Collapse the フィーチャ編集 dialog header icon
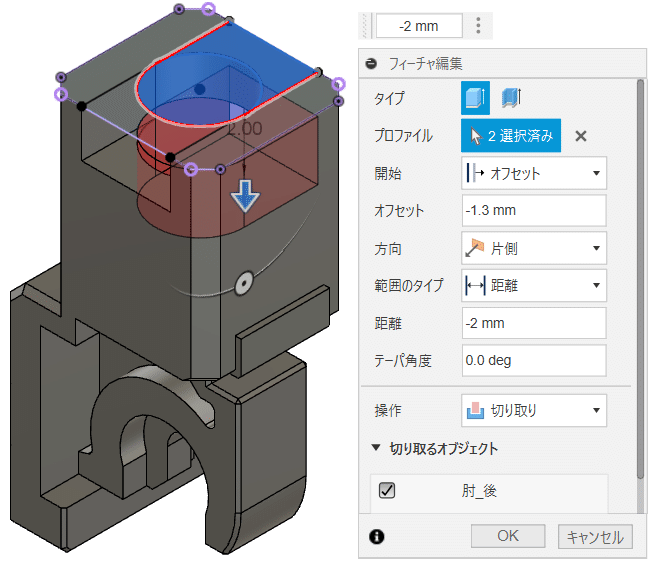655x566 pixels. coord(371,63)
